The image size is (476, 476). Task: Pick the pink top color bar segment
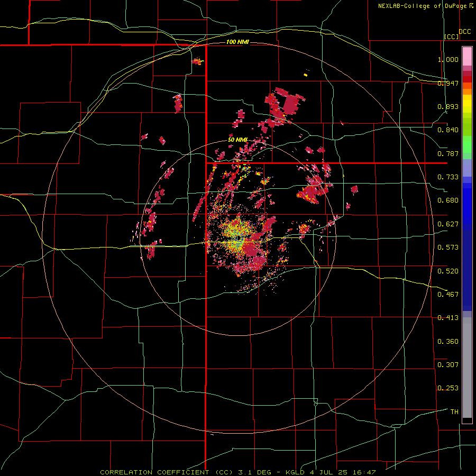coord(467,56)
